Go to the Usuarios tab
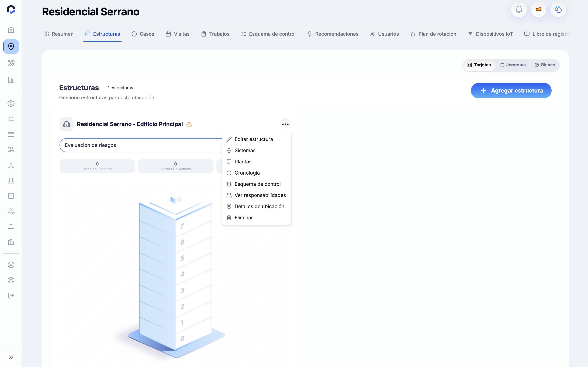 click(x=384, y=34)
